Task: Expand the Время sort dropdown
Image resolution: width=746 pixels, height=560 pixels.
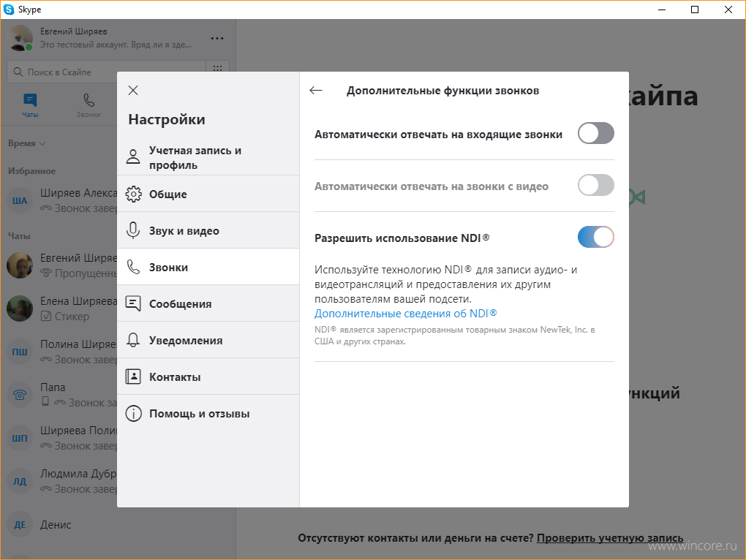Action: 26,143
